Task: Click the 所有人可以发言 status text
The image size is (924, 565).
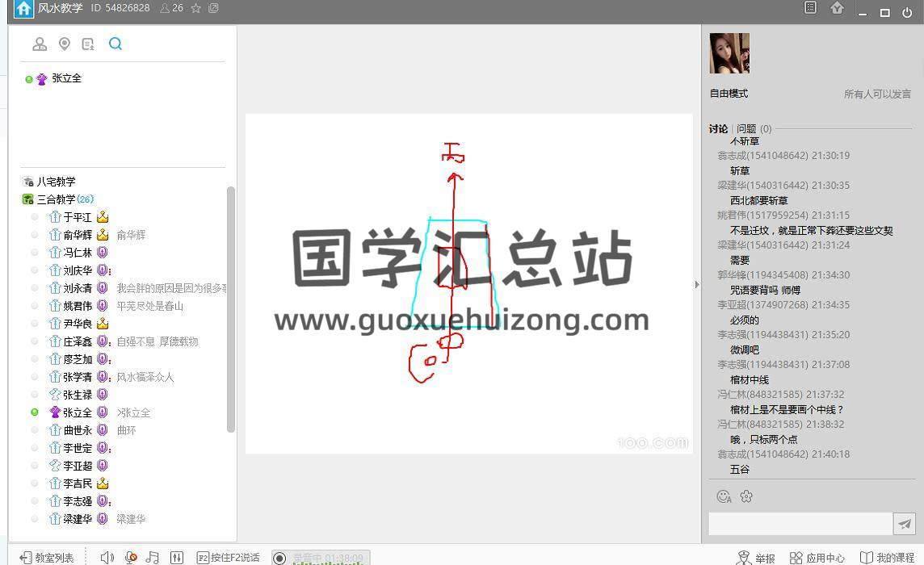Action: point(877,94)
